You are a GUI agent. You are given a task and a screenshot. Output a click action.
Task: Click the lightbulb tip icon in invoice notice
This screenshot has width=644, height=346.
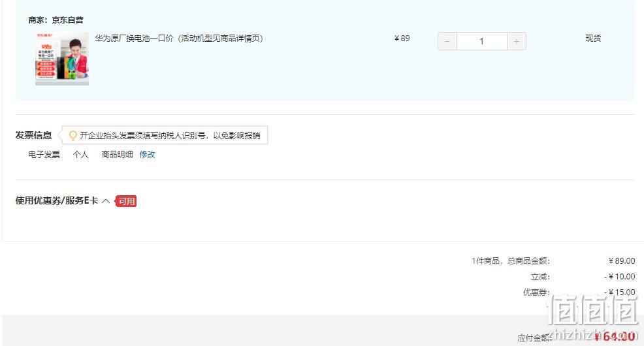pos(72,135)
